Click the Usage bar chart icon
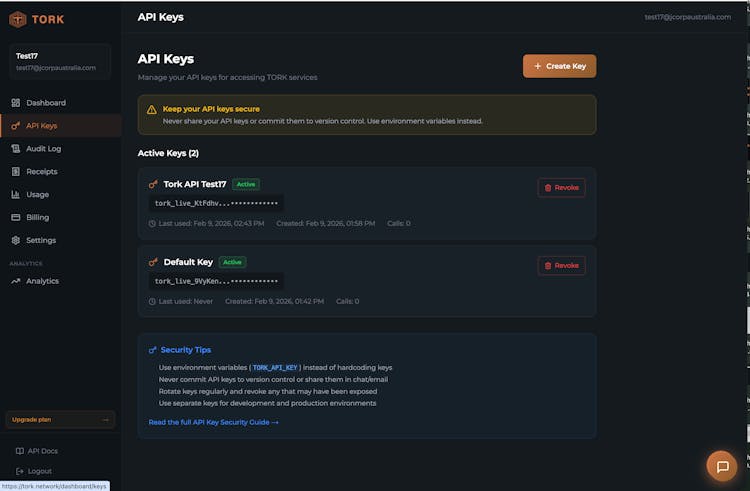The height and width of the screenshot is (491, 750). (16, 195)
